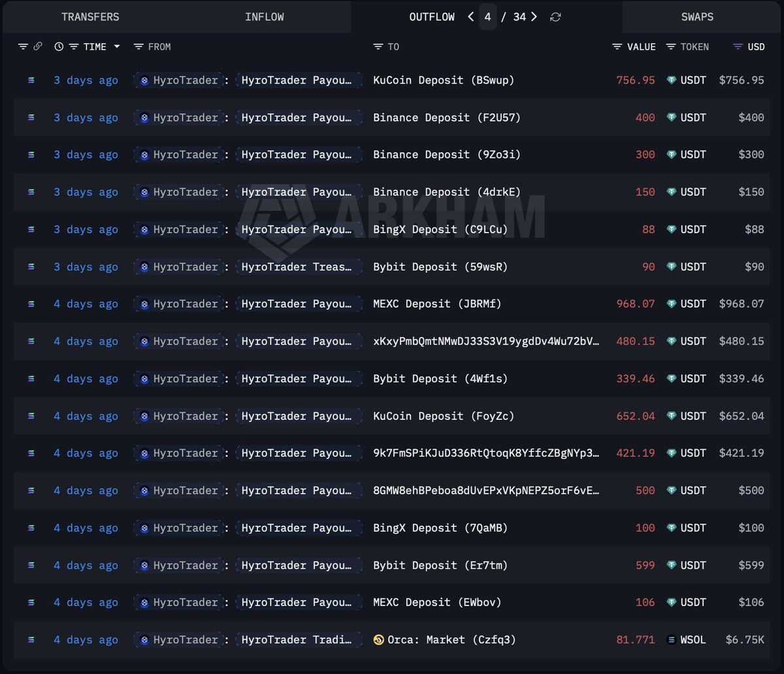Click the refresh icon next to pagination
784x674 pixels.
coord(555,17)
